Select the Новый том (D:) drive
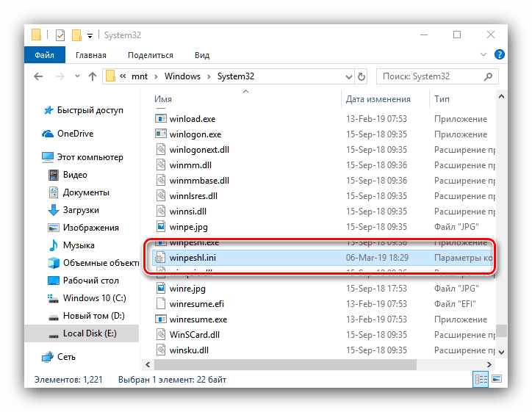The height and width of the screenshot is (412, 532). 86,316
